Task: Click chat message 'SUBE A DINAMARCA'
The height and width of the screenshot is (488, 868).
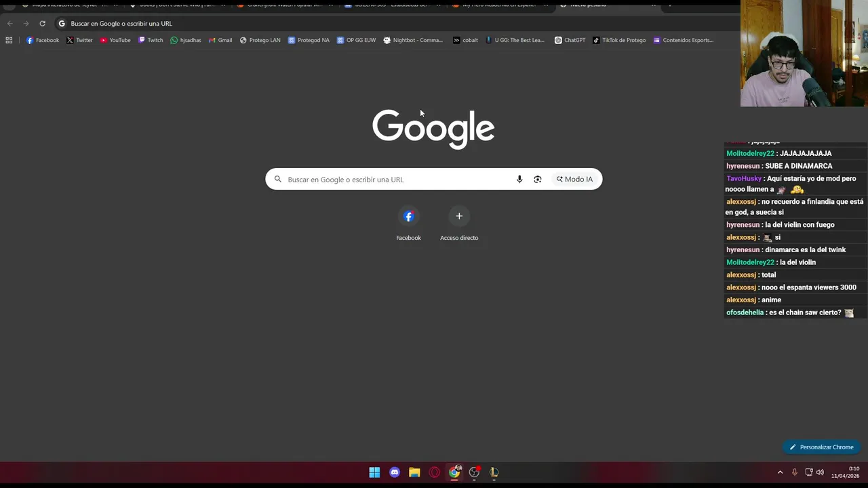Action: click(798, 166)
